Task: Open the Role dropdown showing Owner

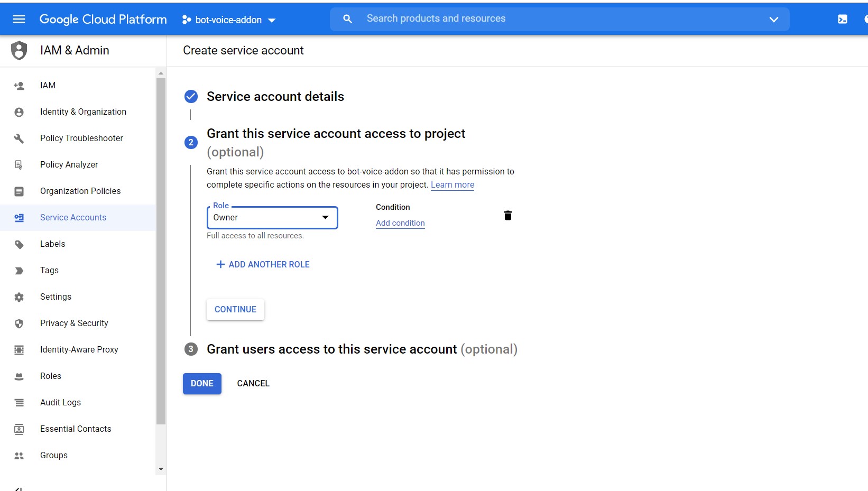Action: (272, 218)
